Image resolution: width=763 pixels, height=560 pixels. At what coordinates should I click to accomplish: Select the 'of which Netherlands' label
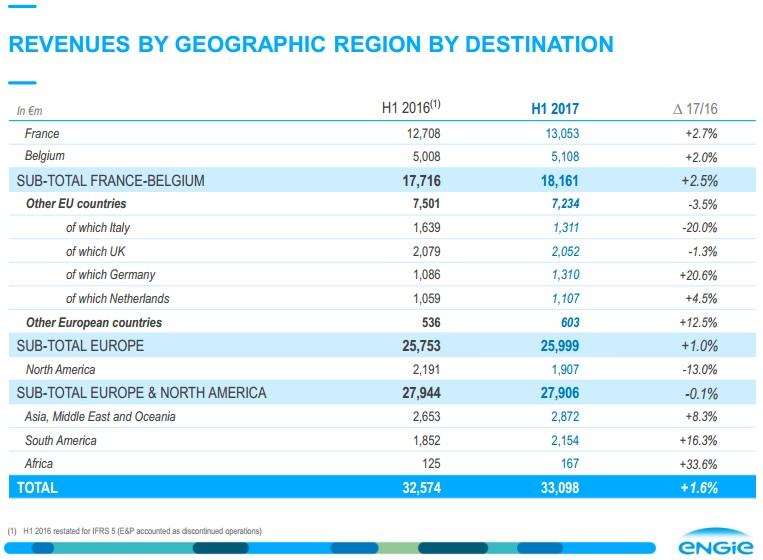(x=118, y=298)
